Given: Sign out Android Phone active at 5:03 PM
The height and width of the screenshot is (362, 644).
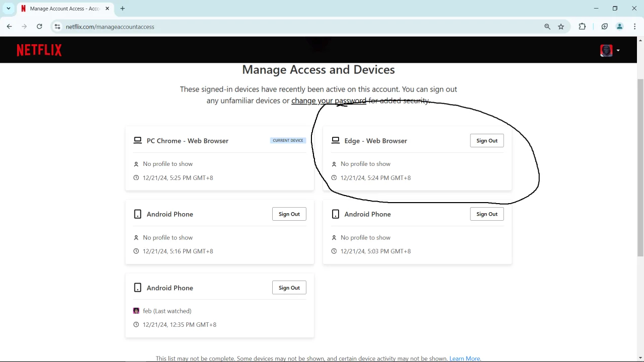Looking at the screenshot, I should 487,214.
